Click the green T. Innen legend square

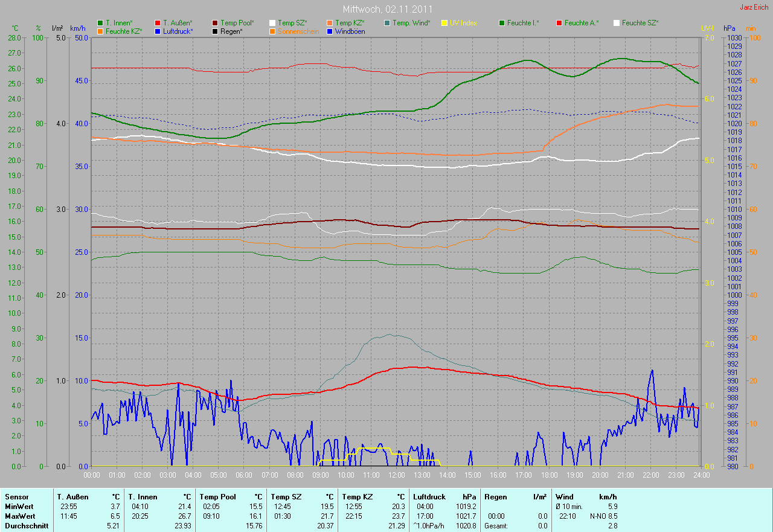tap(100, 23)
